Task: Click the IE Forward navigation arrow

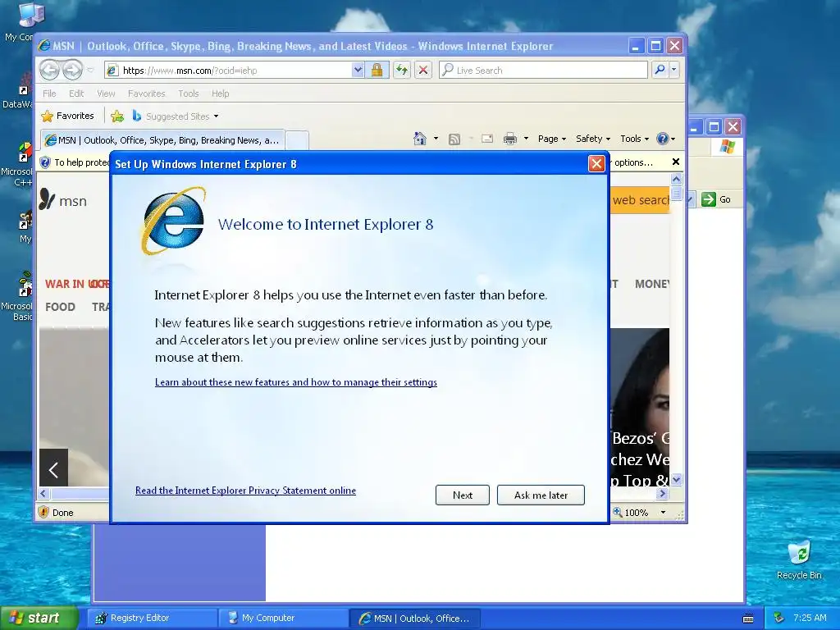Action: coord(72,70)
